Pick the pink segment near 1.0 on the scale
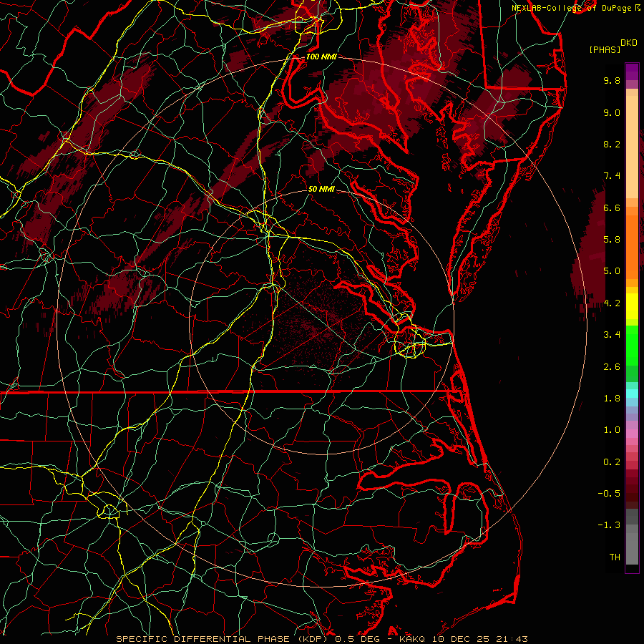Image resolution: width=644 pixels, height=644 pixels. click(x=632, y=434)
